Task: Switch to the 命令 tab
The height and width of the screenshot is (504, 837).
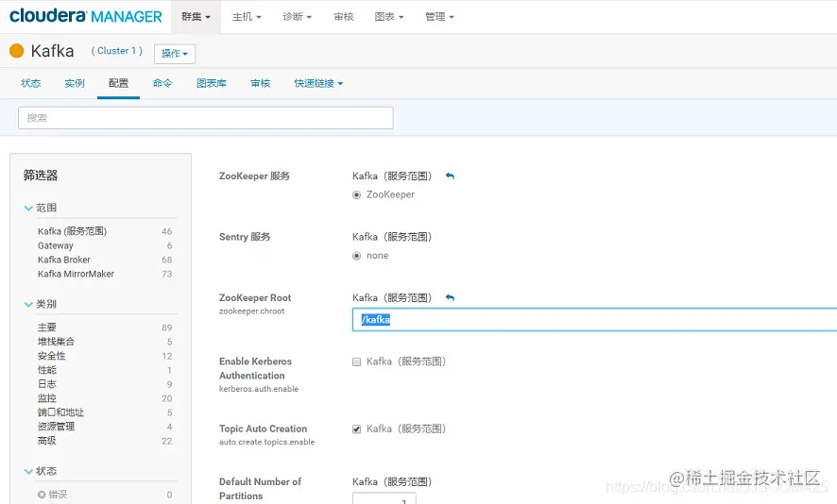Action: coord(162,83)
